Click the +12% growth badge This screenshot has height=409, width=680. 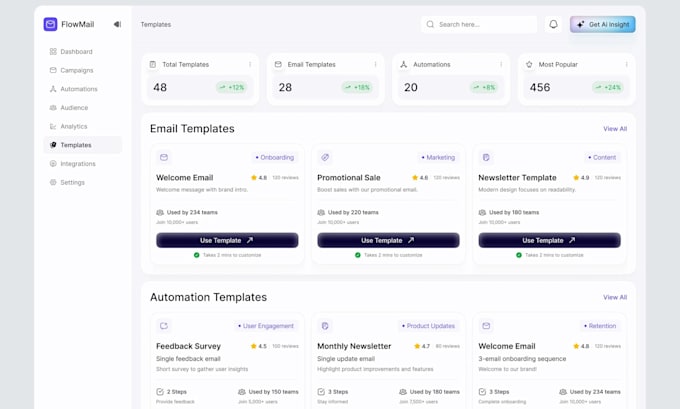point(232,87)
